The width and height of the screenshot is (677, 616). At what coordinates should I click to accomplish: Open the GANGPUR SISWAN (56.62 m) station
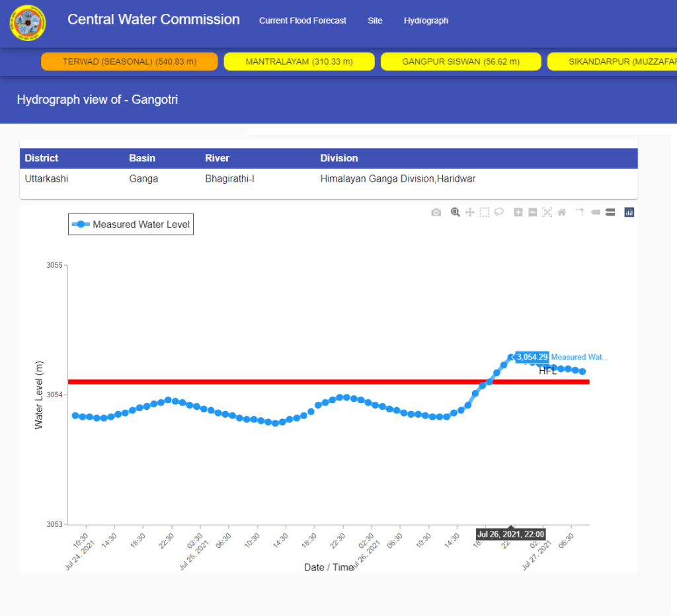(x=461, y=61)
